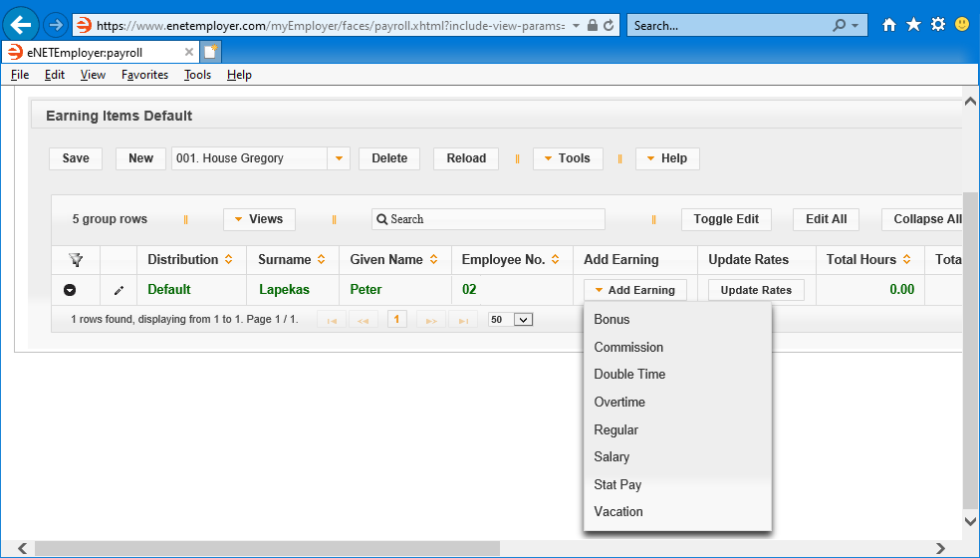Screen dimensions: 980x558
Task: Open the rows-per-page 50 dropdown
Action: point(523,320)
